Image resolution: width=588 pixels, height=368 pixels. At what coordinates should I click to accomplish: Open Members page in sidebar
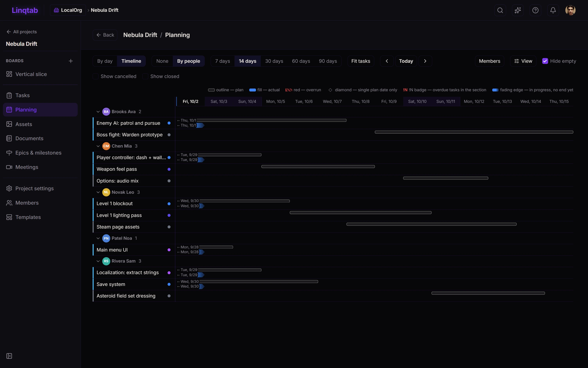click(x=40, y=203)
